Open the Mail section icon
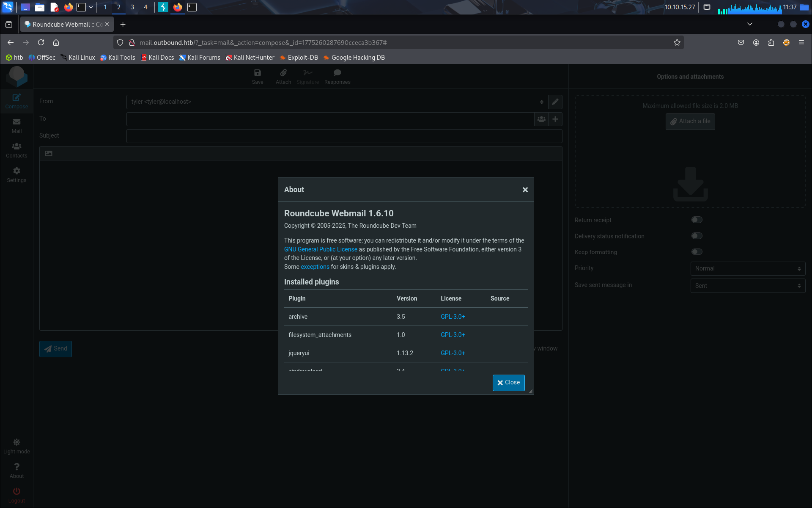The width and height of the screenshot is (812, 508). pyautogui.click(x=16, y=125)
